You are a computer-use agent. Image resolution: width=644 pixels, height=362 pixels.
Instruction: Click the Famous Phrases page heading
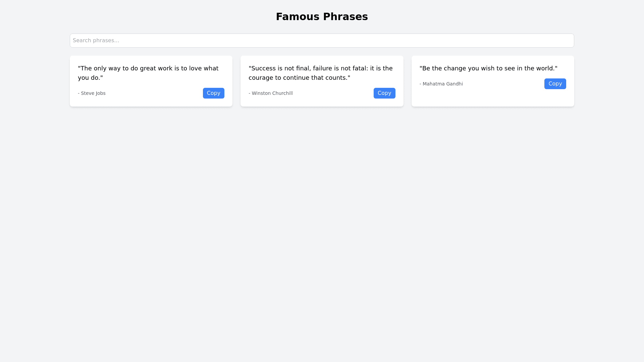click(322, 17)
